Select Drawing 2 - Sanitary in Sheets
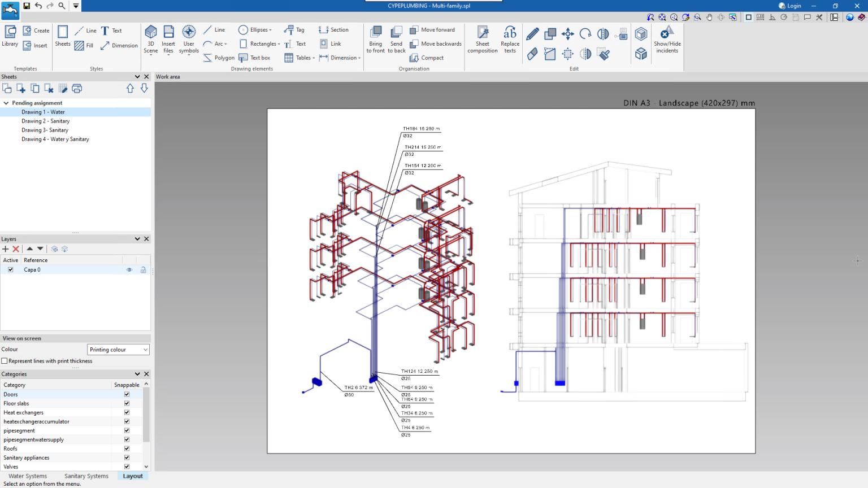The image size is (868, 488). 46,121
